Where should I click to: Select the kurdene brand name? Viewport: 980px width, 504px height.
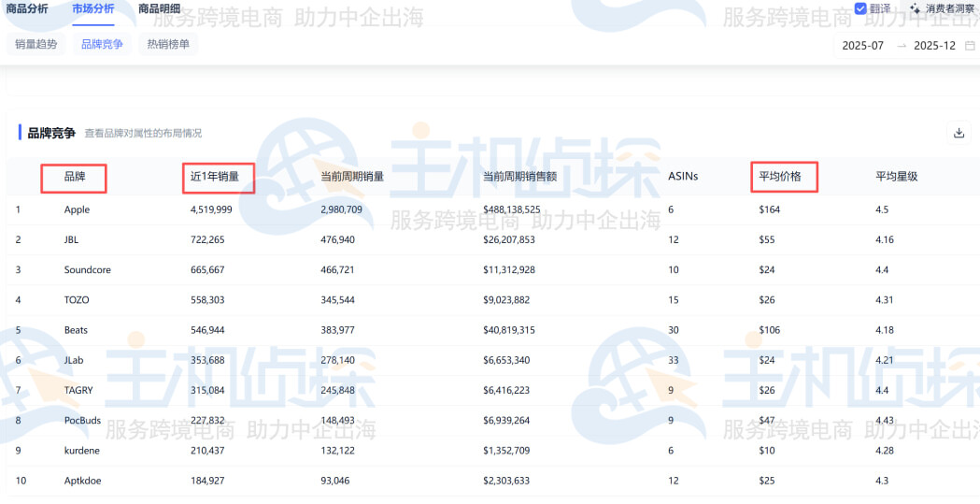[x=82, y=450]
